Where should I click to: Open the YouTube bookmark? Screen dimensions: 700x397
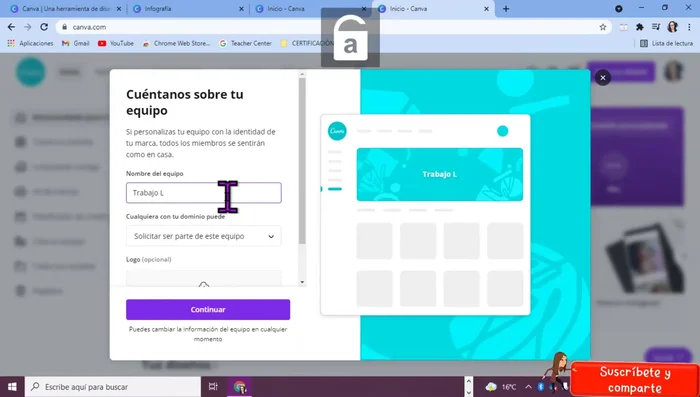point(116,43)
